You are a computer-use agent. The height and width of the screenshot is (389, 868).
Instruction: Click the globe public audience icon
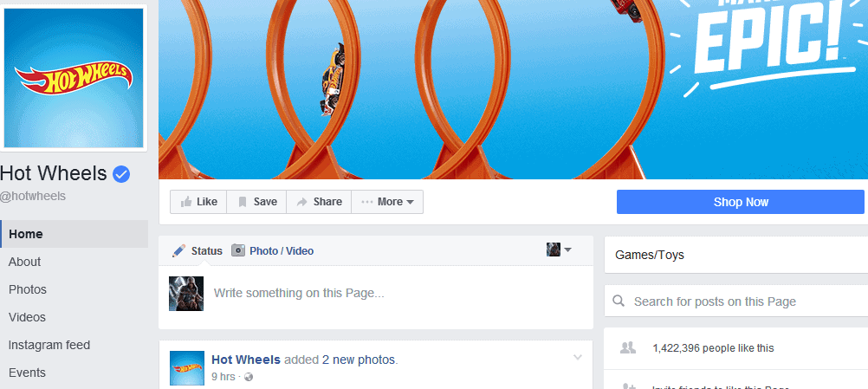coord(249,377)
